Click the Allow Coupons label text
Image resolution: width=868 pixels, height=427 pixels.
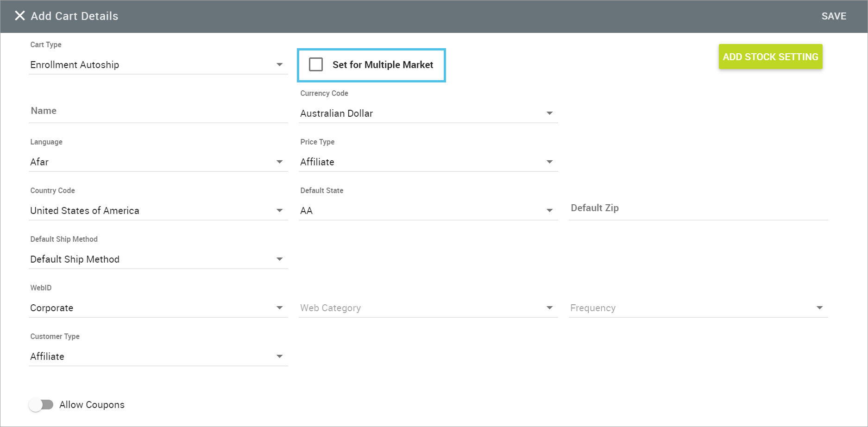click(92, 405)
